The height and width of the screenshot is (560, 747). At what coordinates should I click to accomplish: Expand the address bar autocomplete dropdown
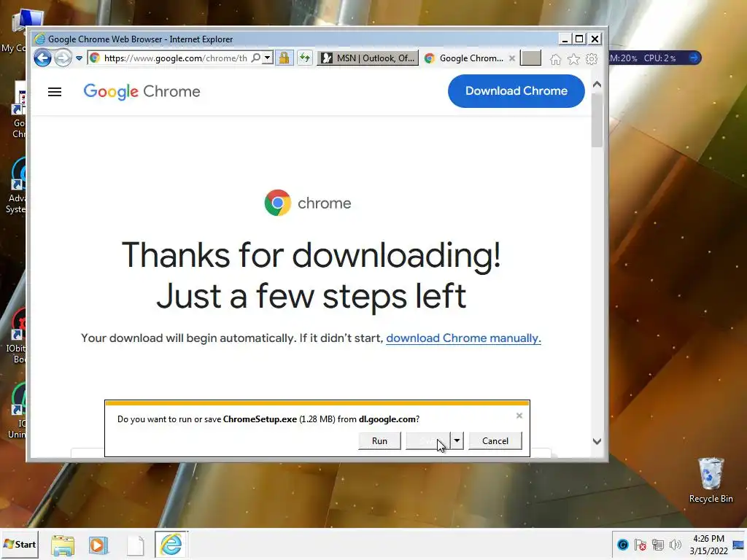267,58
